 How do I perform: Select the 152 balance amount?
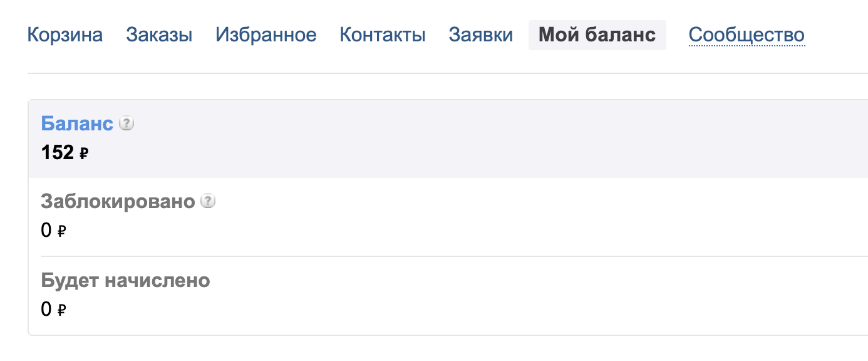pyautogui.click(x=58, y=152)
